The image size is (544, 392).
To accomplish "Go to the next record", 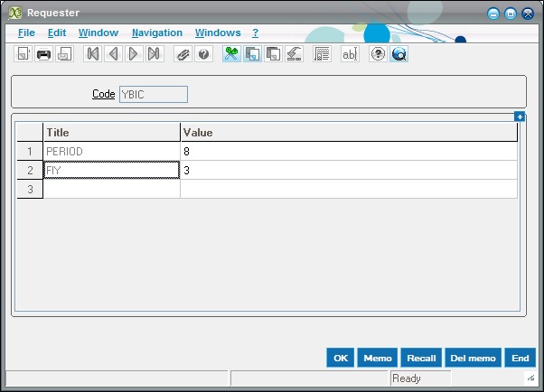I will click(134, 54).
